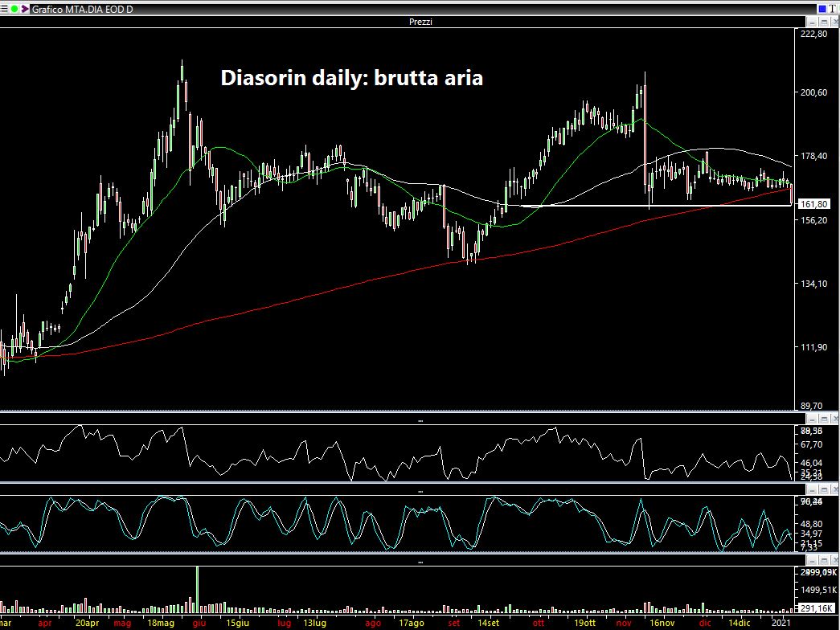
Task: Minimize the volume panel
Action: [813, 560]
